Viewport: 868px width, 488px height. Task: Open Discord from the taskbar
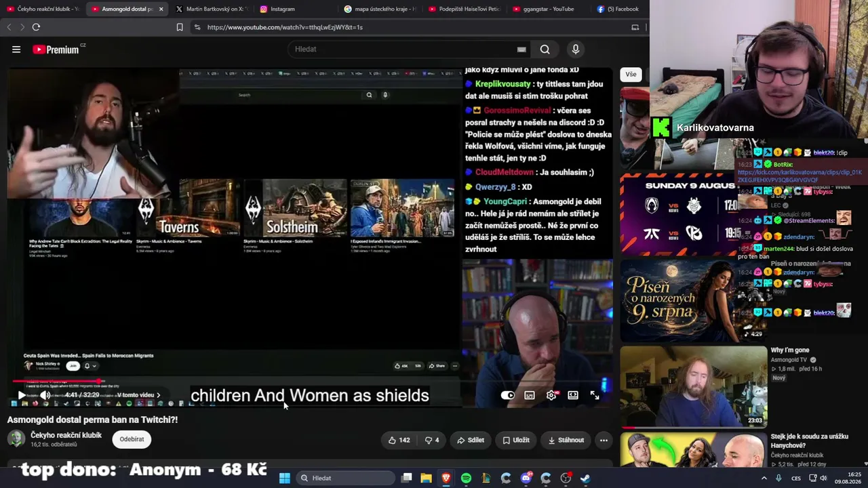tap(526, 478)
